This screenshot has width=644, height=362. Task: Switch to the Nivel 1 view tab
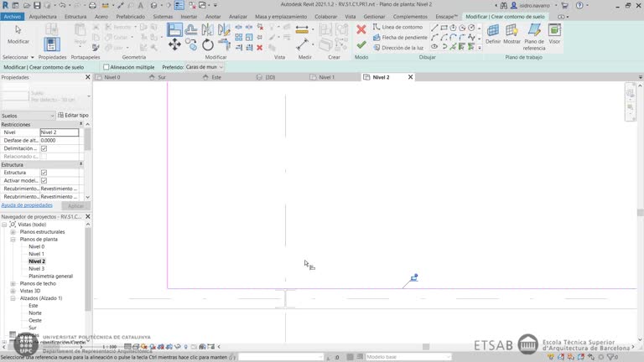[x=326, y=77]
